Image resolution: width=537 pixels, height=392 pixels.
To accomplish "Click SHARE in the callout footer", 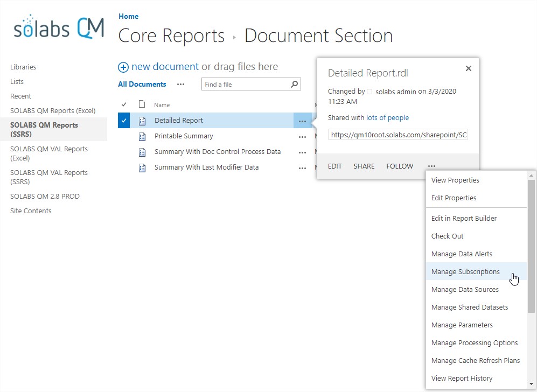I will click(x=364, y=166).
